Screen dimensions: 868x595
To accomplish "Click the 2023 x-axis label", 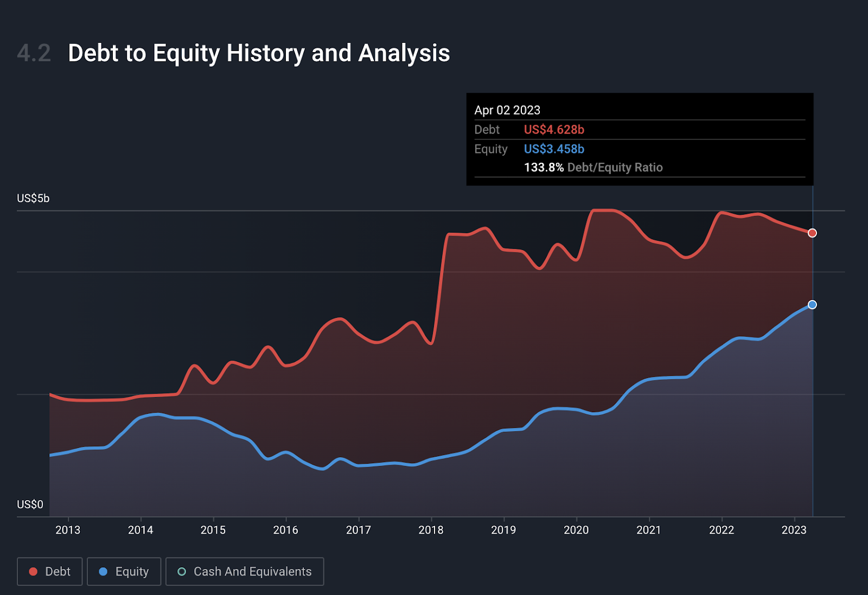I will 794,530.
